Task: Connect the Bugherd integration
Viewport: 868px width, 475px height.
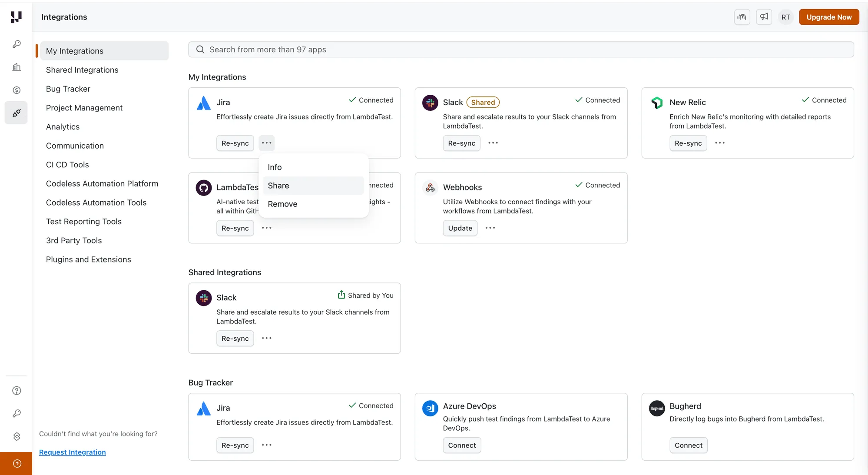Action: tap(689, 445)
